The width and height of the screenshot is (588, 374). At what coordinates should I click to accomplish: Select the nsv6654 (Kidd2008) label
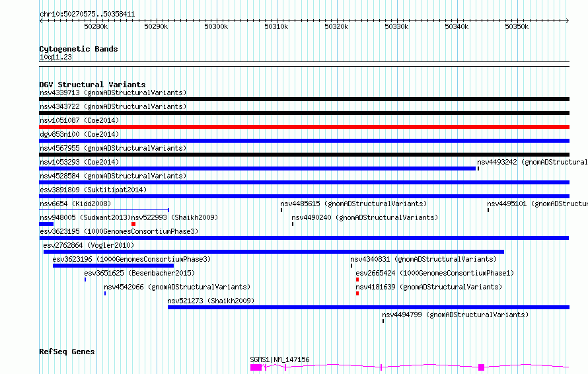75,204
